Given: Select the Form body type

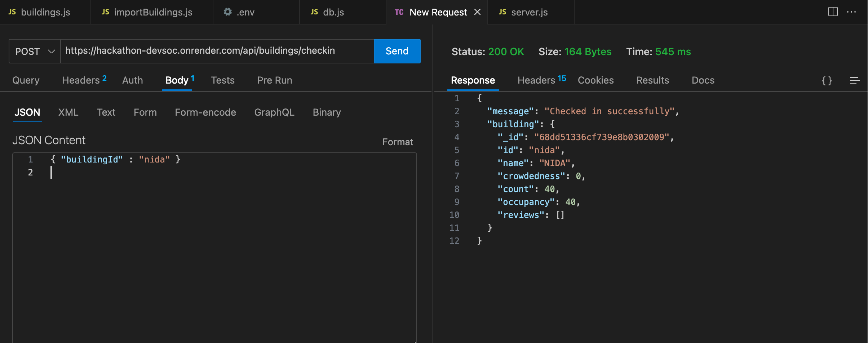Looking at the screenshot, I should coord(145,112).
